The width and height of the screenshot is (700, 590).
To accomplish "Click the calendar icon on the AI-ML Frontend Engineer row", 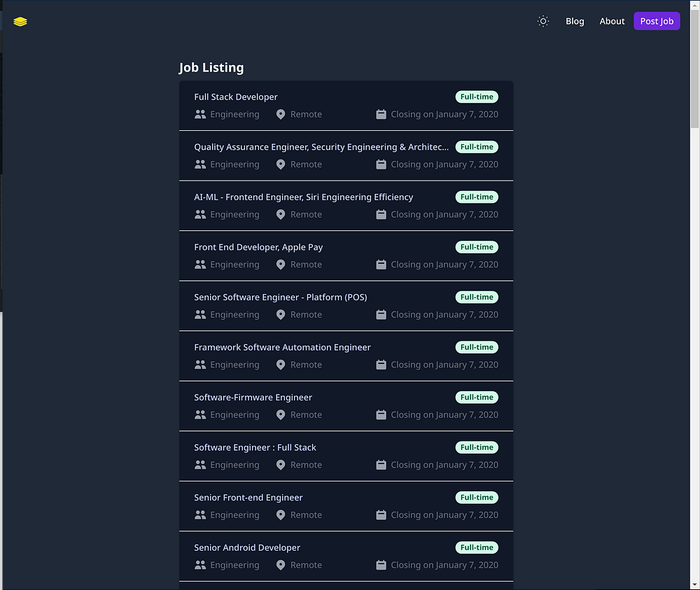I will click(381, 214).
